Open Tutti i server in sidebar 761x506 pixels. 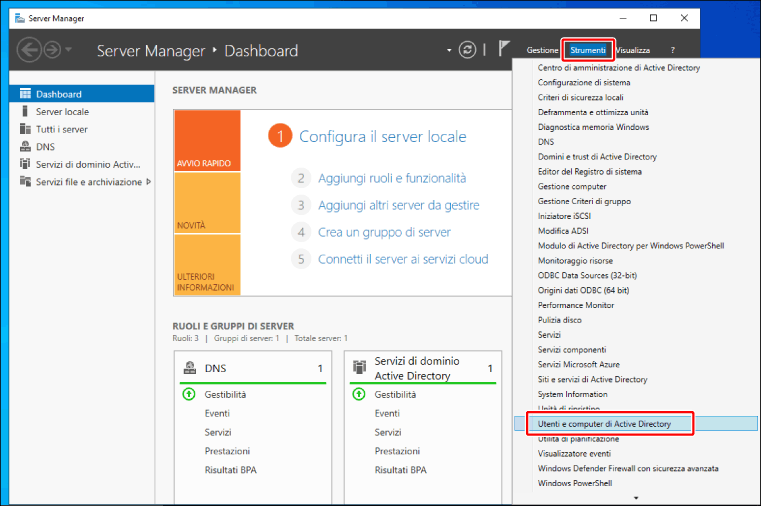tap(61, 129)
